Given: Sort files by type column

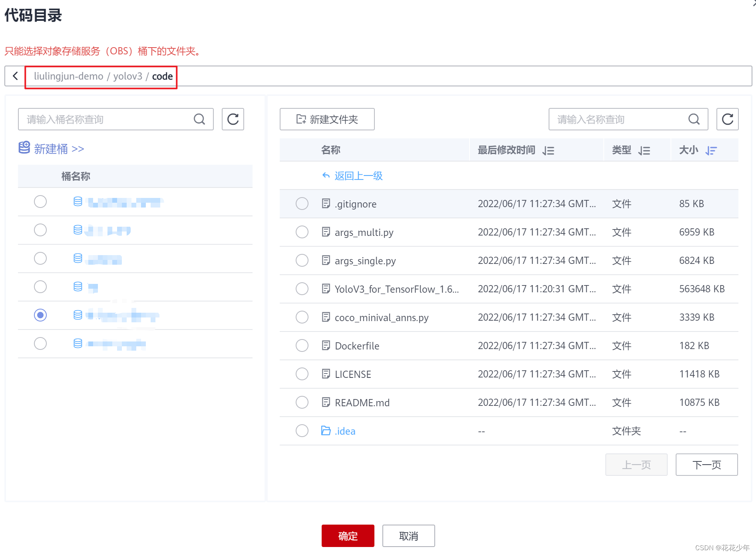Looking at the screenshot, I should [644, 151].
